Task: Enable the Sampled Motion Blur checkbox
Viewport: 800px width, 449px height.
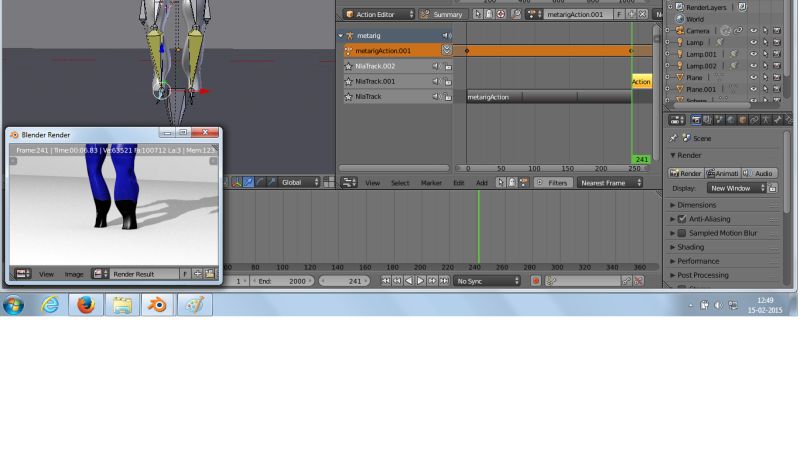Action: (x=682, y=233)
